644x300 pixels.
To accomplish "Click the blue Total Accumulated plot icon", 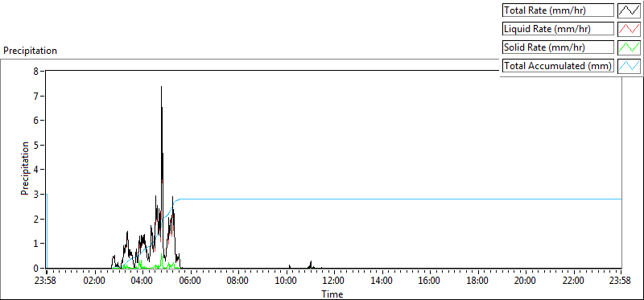I will tap(629, 66).
